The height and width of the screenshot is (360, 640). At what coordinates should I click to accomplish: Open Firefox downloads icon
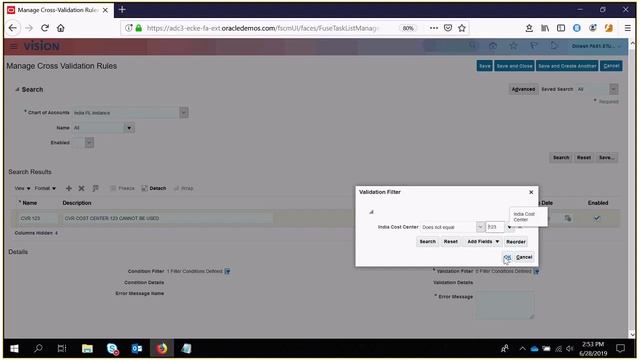click(529, 28)
